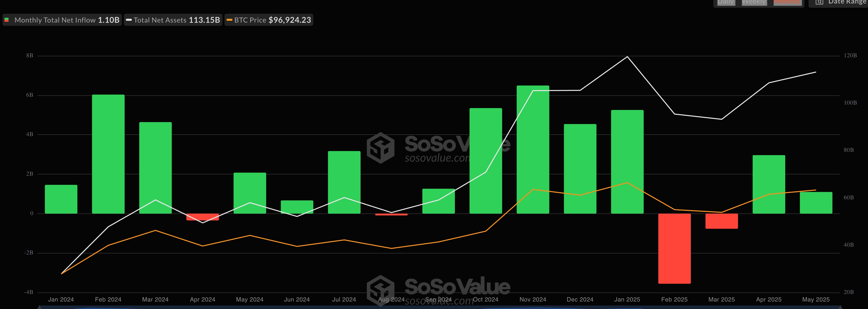Image resolution: width=868 pixels, height=309 pixels.
Task: Switch the chart to the Weekly view
Action: tap(754, 2)
